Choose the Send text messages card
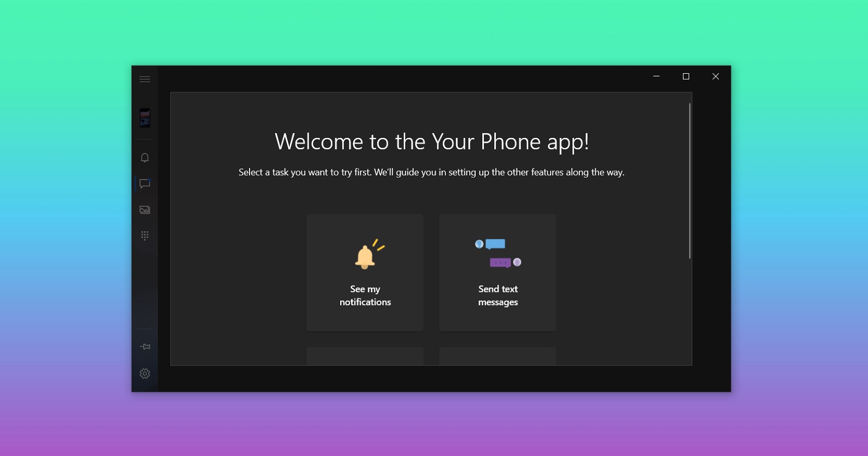This screenshot has width=868, height=456. [497, 273]
